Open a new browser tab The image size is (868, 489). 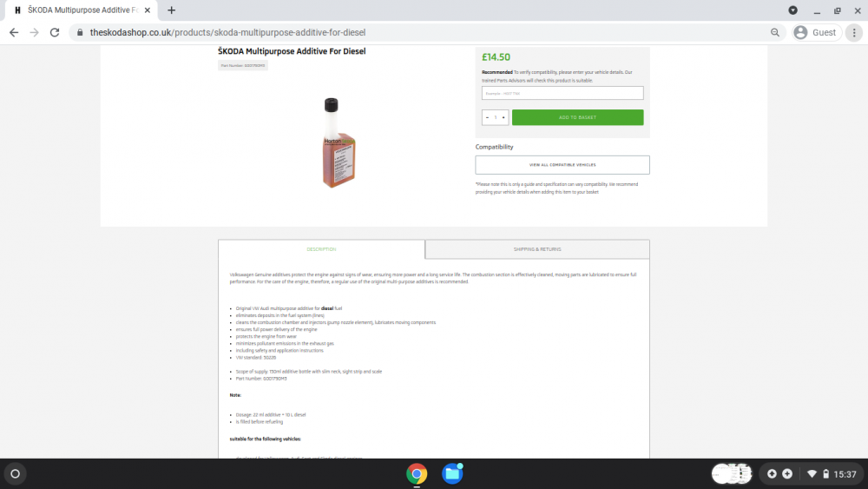[x=172, y=10]
